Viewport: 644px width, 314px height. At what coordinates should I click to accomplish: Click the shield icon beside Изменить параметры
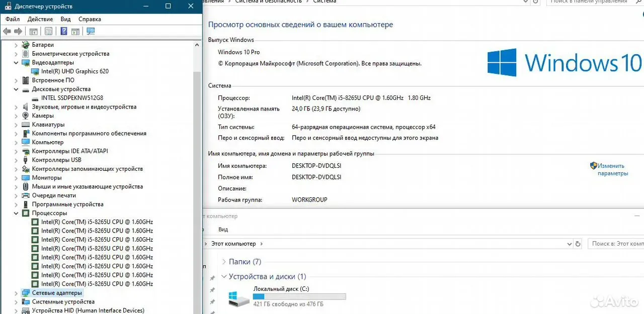coord(593,165)
